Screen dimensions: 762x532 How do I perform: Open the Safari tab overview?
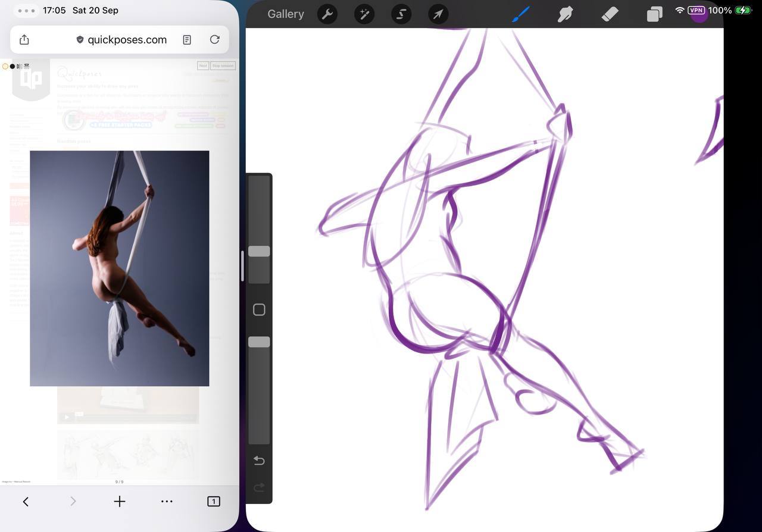pyautogui.click(x=213, y=502)
